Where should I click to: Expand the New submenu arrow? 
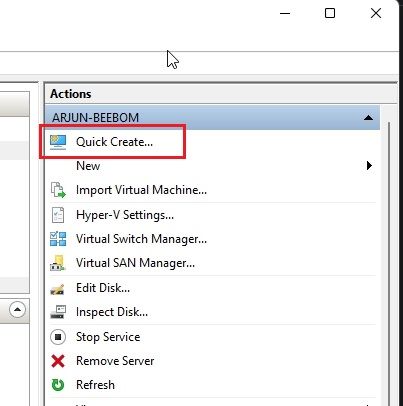pyautogui.click(x=369, y=166)
